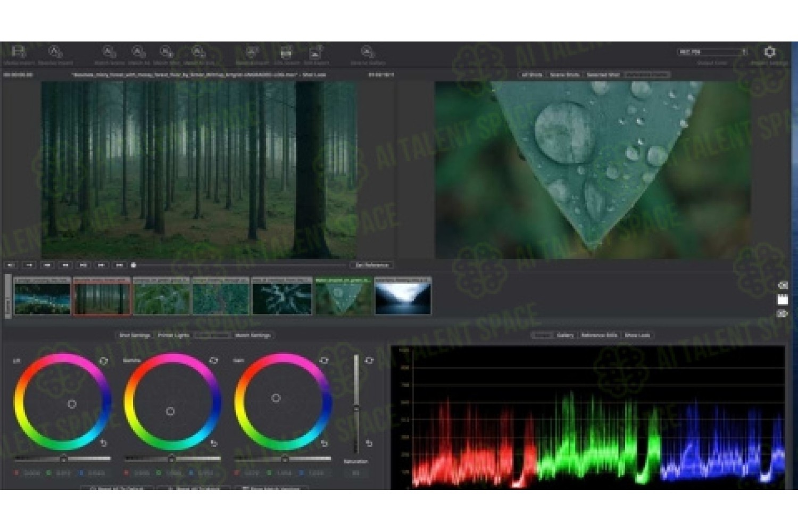Screen dimensions: 798x532
Task: Use the Save to Gallery icon
Action: click(368, 52)
